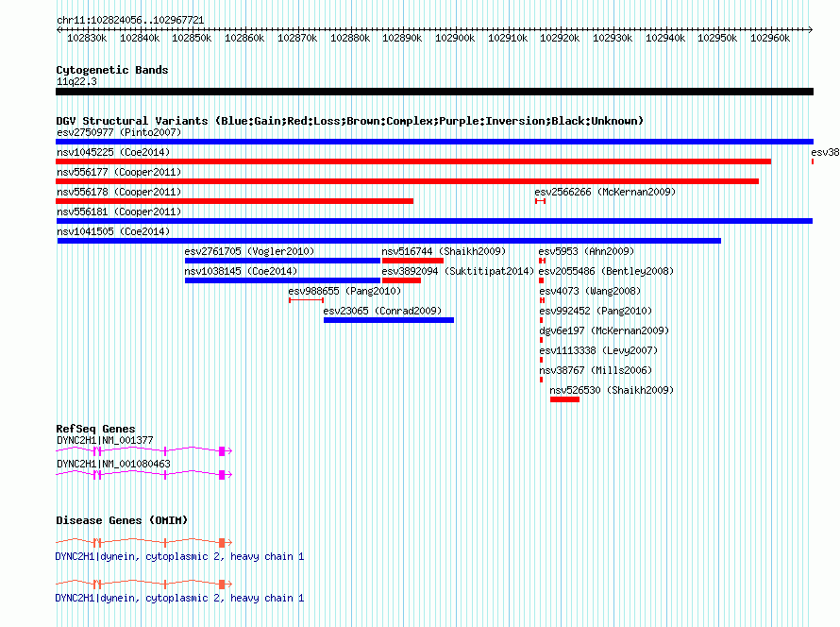Click the nsv556181 (Cooper2011) label text
Screen dimensions: 840x627
[x=119, y=212]
